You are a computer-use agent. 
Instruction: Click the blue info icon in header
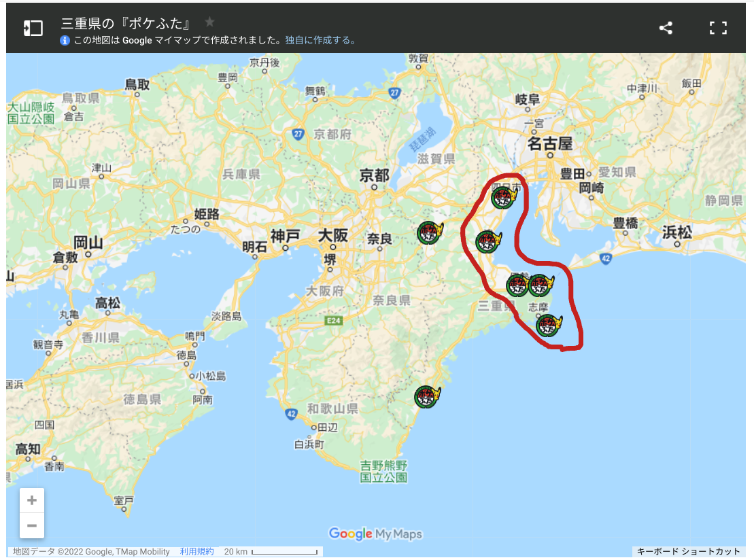point(65,40)
